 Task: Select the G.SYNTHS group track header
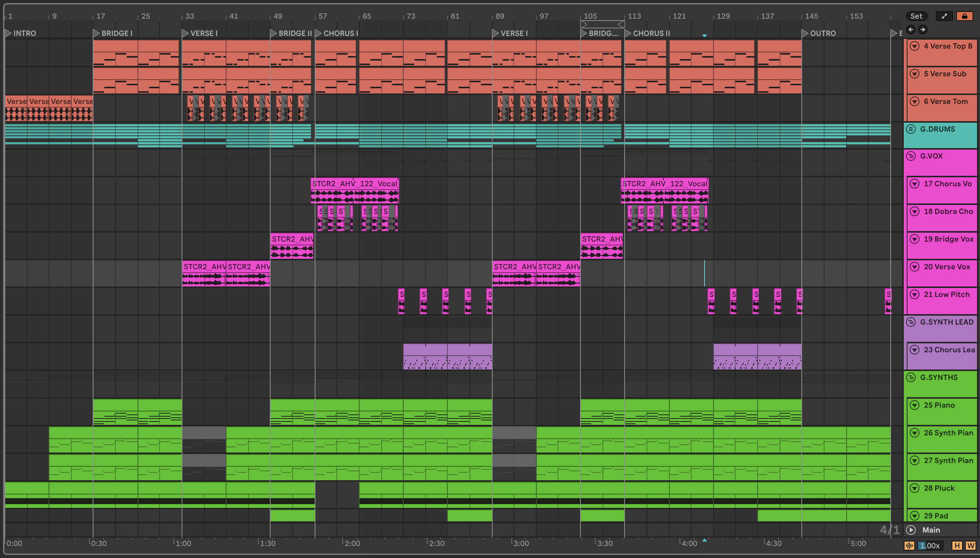coord(940,384)
